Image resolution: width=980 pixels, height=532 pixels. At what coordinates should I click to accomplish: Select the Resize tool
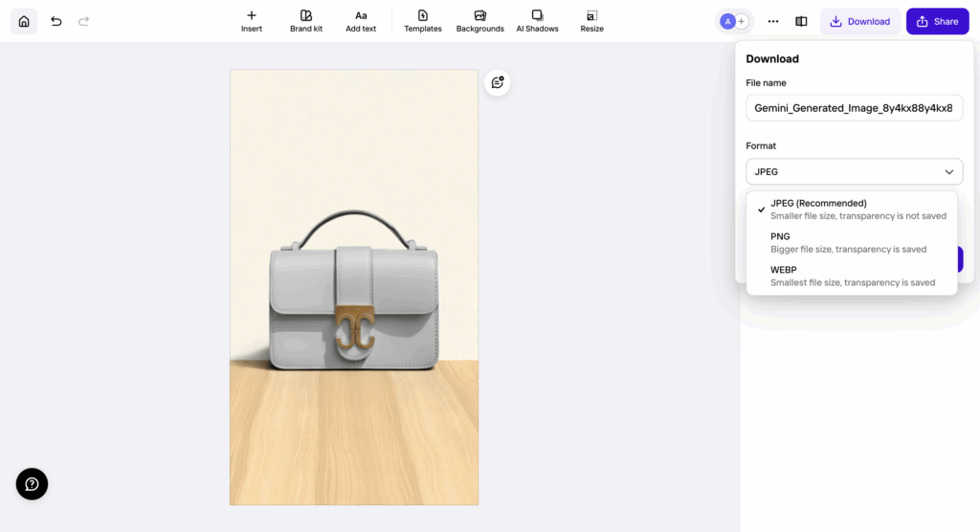(591, 21)
